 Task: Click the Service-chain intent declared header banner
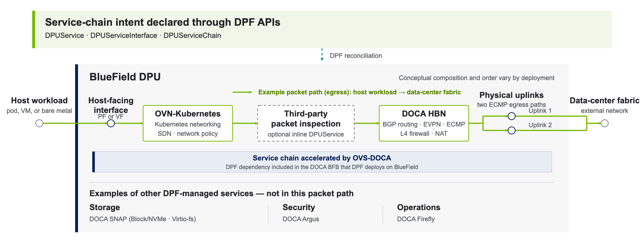(x=322, y=29)
